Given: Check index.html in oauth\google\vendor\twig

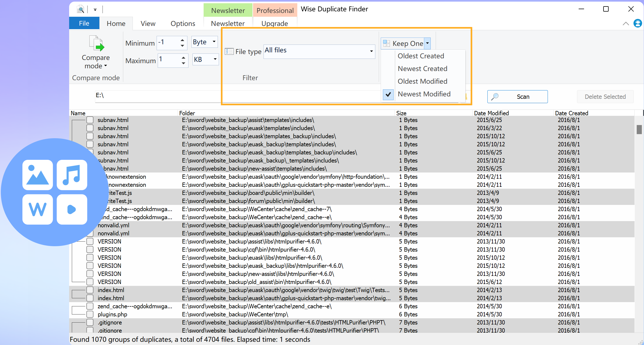Looking at the screenshot, I should pos(90,290).
